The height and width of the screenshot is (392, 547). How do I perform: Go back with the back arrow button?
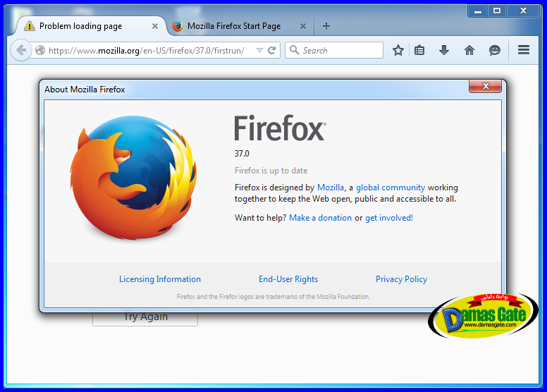click(x=21, y=50)
